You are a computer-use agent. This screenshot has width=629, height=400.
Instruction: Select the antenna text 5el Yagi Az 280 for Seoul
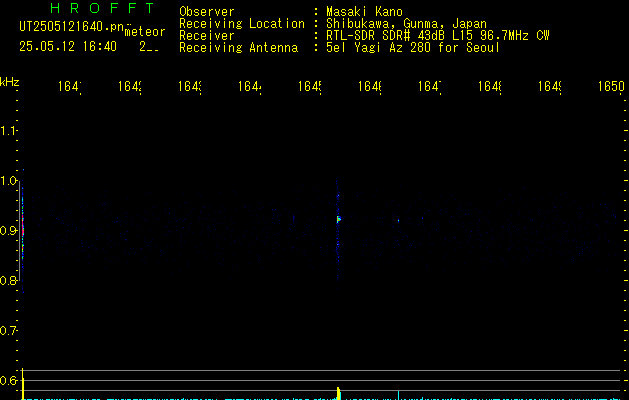tap(413, 48)
